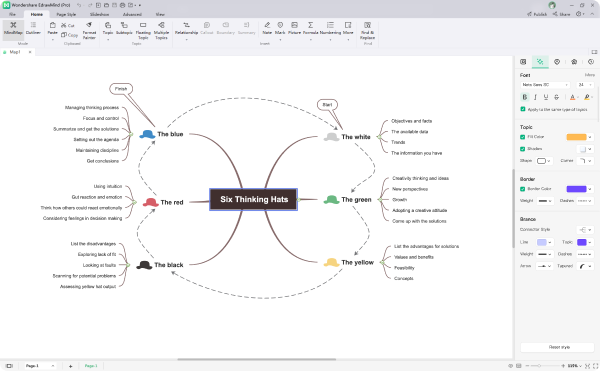600x371 pixels.
Task: Switch to the Page Style tab
Action: pyautogui.click(x=66, y=14)
